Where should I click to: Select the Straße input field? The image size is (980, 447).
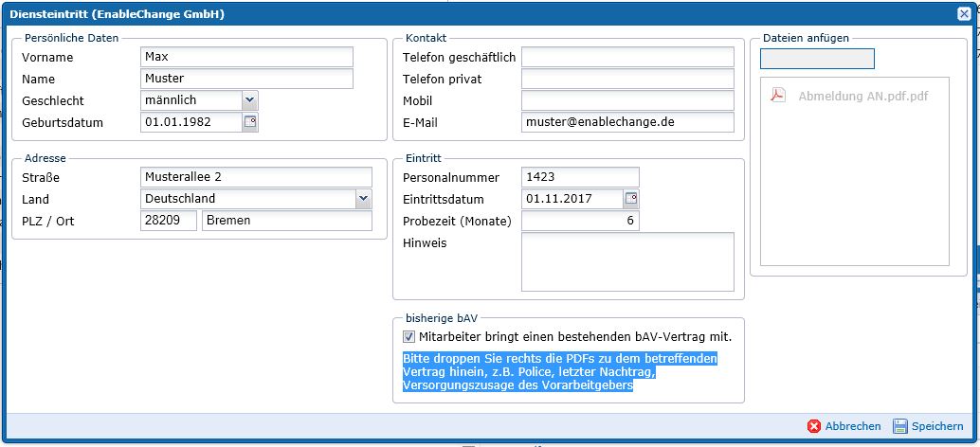(256, 177)
